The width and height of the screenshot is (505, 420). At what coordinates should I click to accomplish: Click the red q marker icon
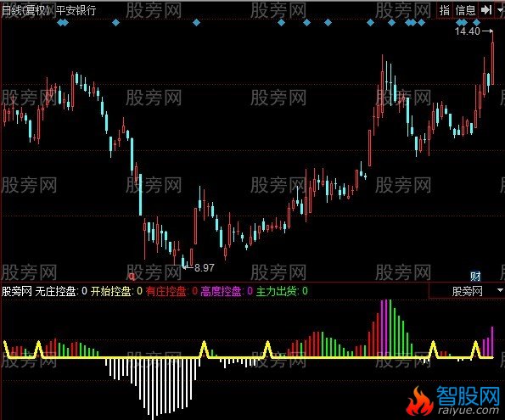[x=132, y=276]
